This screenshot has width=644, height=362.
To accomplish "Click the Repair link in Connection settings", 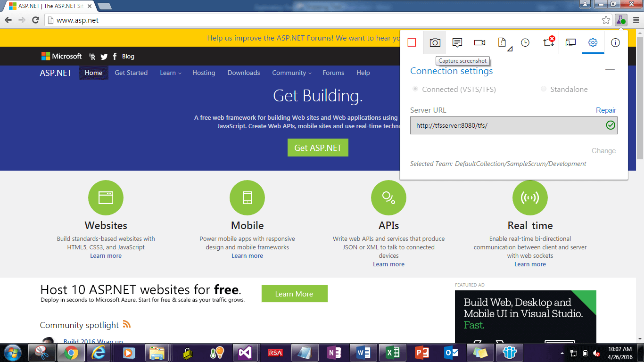I will click(x=606, y=110).
